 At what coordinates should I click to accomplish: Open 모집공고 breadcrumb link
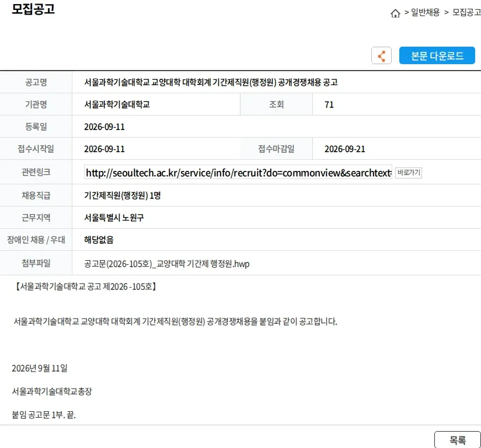466,12
